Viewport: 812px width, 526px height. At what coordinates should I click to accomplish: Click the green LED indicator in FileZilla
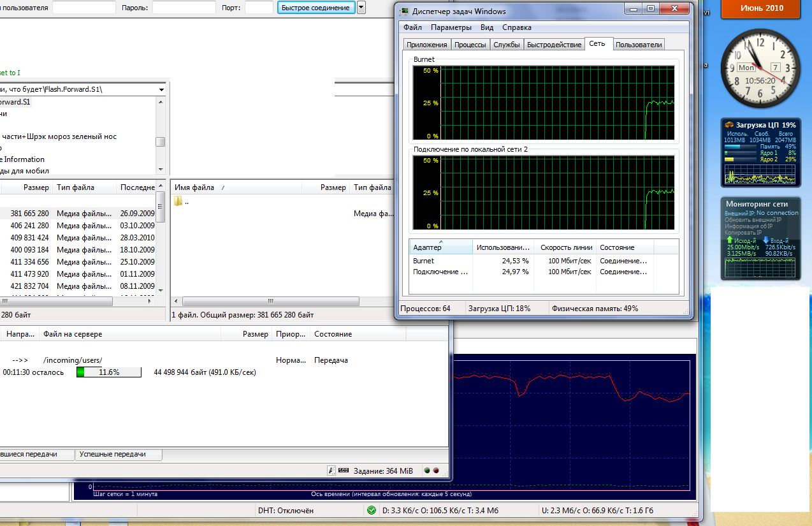point(427,471)
